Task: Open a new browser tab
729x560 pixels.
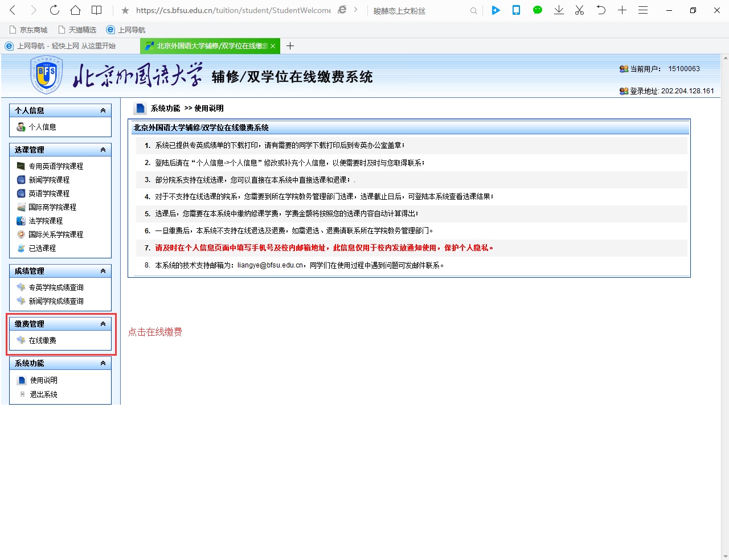Action: pos(290,46)
